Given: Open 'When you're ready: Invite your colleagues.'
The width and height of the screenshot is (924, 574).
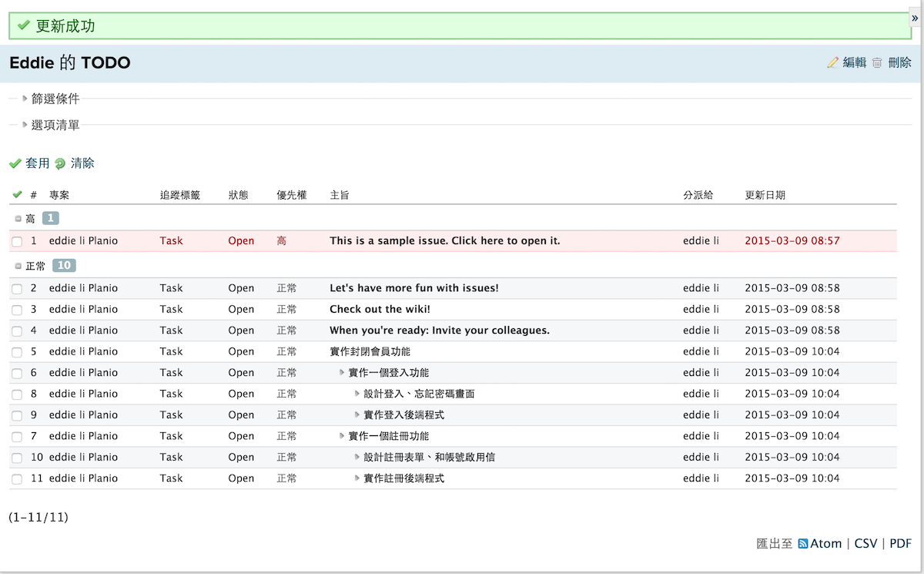Looking at the screenshot, I should coord(440,331).
